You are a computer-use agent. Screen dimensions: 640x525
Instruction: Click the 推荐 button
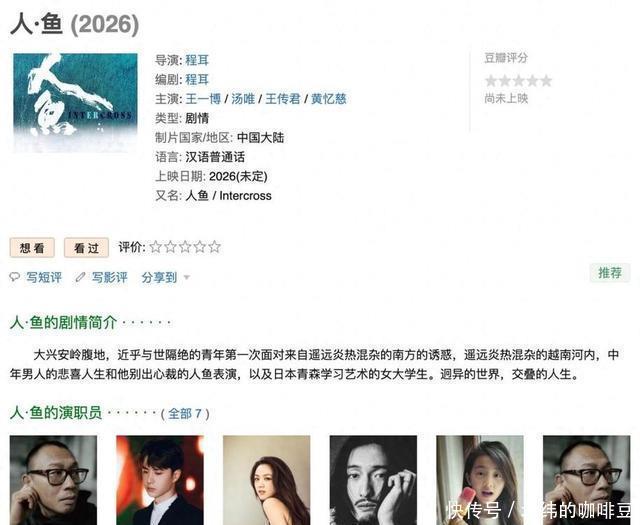(x=610, y=273)
